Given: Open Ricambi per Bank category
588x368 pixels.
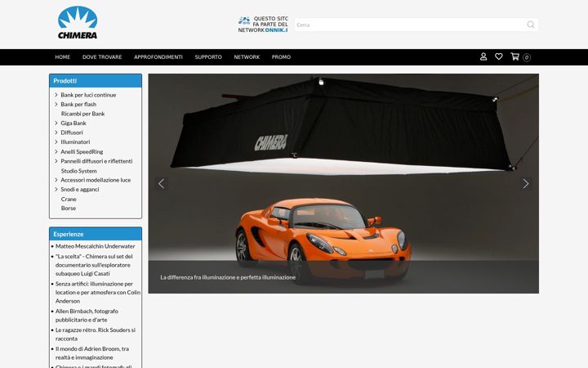Looking at the screenshot, I should coord(82,114).
